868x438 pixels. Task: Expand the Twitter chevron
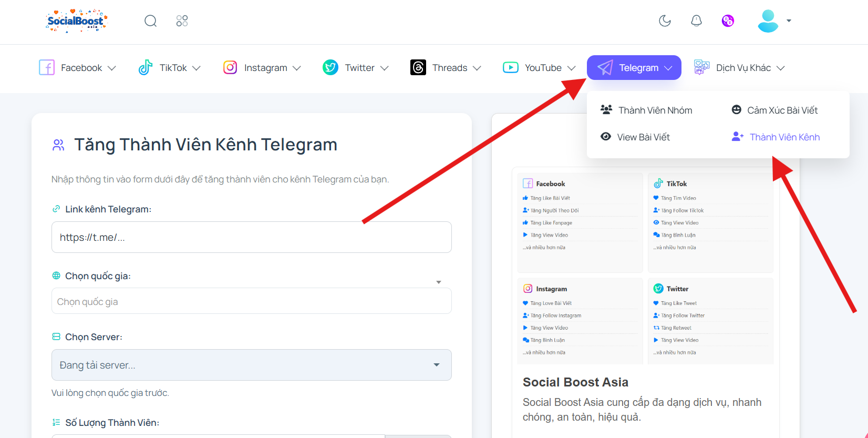click(x=385, y=68)
